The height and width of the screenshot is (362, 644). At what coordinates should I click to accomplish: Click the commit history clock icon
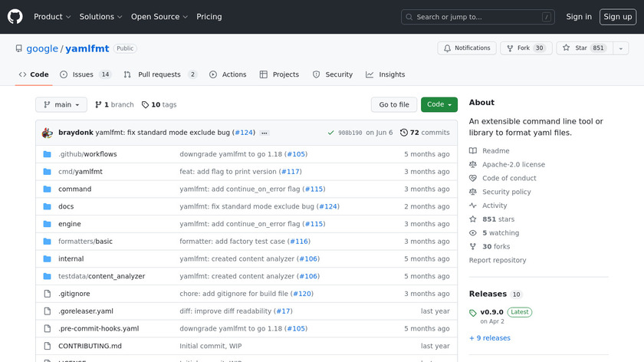[x=404, y=133]
